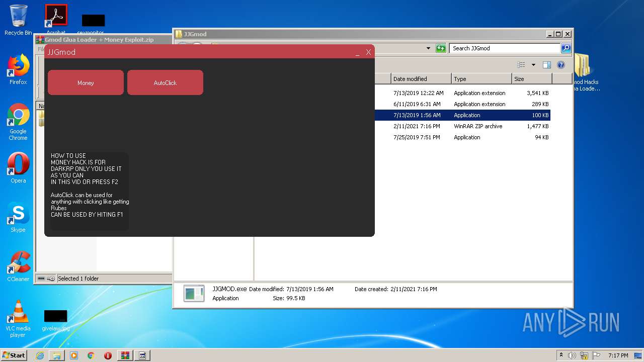The width and height of the screenshot is (644, 362).
Task: Open Windows Explorer taskbar button
Action: 57,355
